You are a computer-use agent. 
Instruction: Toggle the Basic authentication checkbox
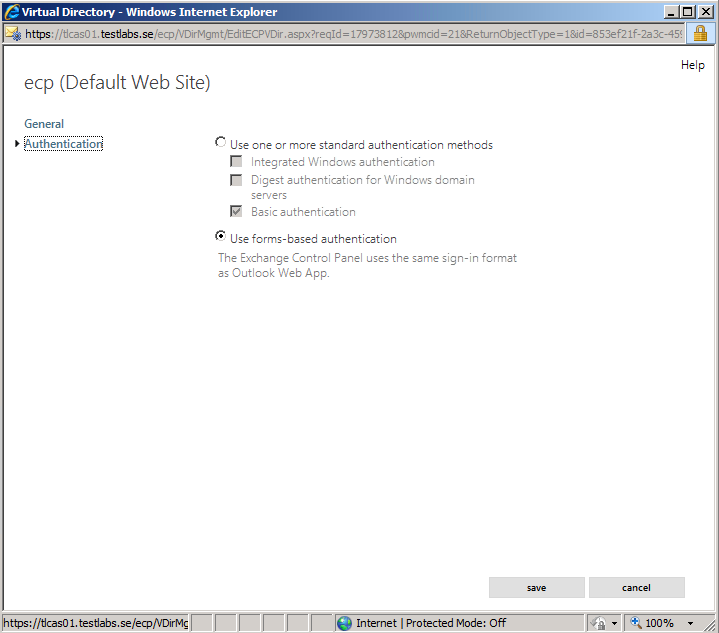[x=236, y=211]
